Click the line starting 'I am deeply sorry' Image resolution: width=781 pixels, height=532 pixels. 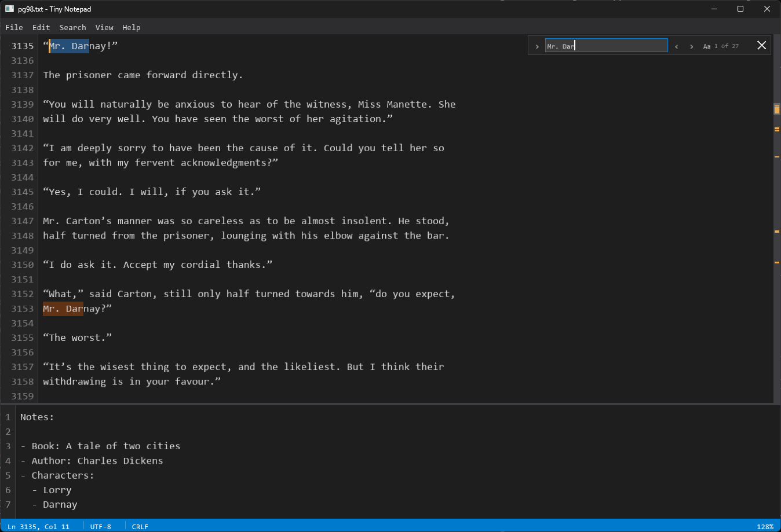(243, 148)
